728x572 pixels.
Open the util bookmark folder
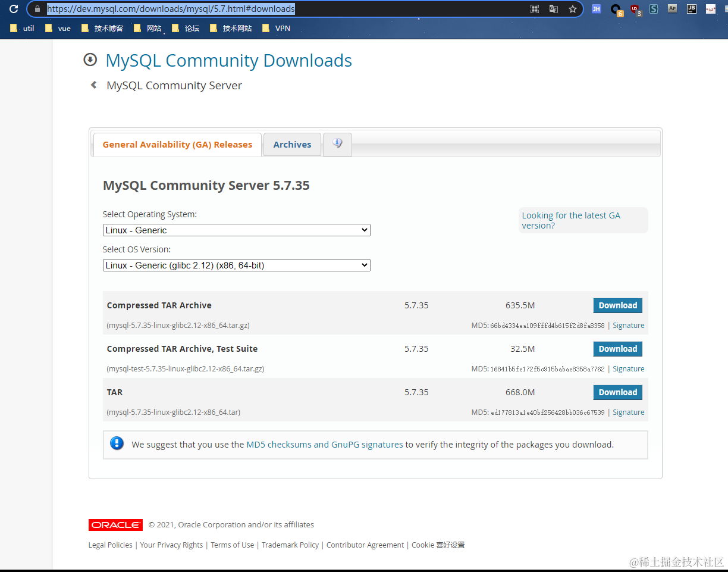point(23,28)
